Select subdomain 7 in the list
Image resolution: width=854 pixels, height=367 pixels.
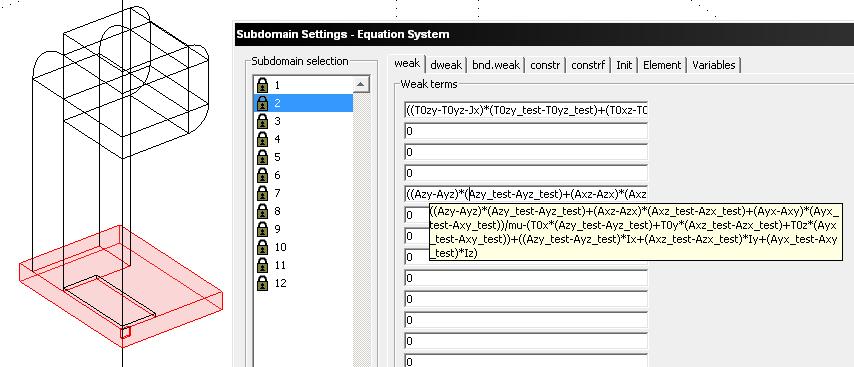tap(303, 193)
